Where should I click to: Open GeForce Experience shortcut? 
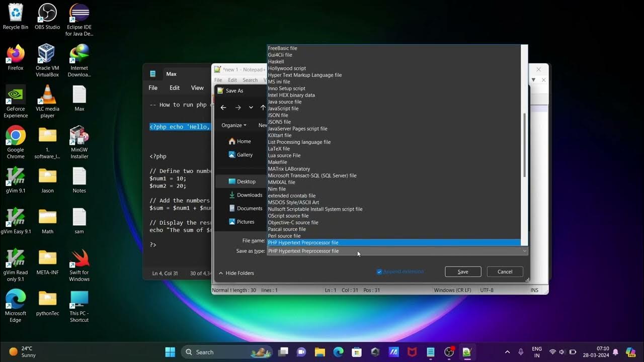16,102
